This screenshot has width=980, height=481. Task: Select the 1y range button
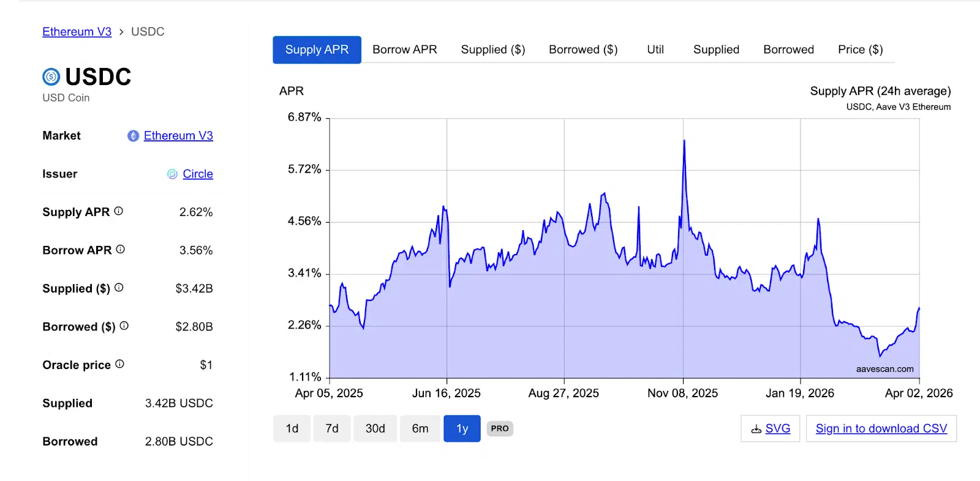point(462,428)
